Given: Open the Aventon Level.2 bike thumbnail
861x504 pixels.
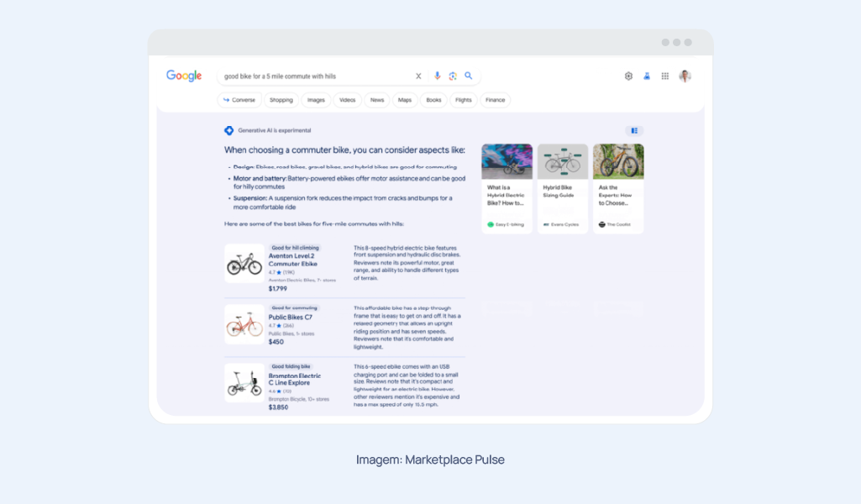Looking at the screenshot, I should pyautogui.click(x=244, y=264).
